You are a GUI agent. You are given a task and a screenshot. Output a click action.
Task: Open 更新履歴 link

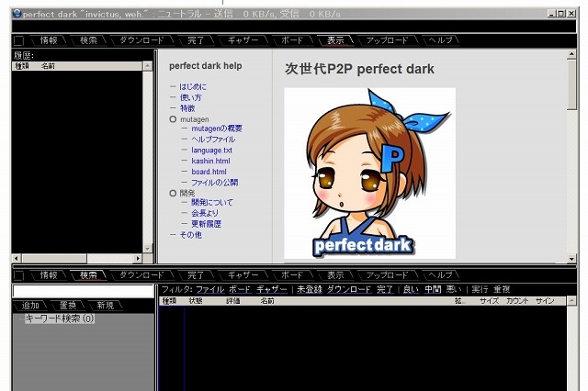point(206,224)
